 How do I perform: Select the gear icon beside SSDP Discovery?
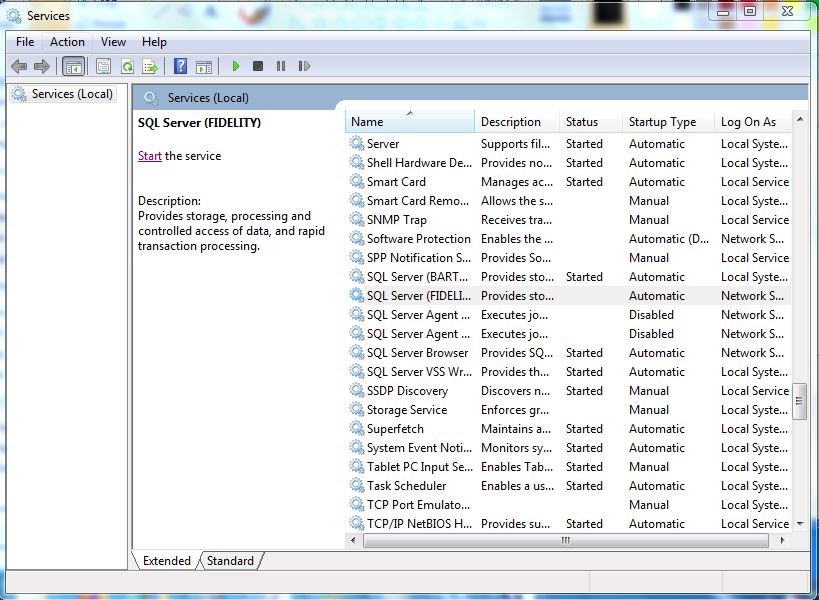[357, 390]
